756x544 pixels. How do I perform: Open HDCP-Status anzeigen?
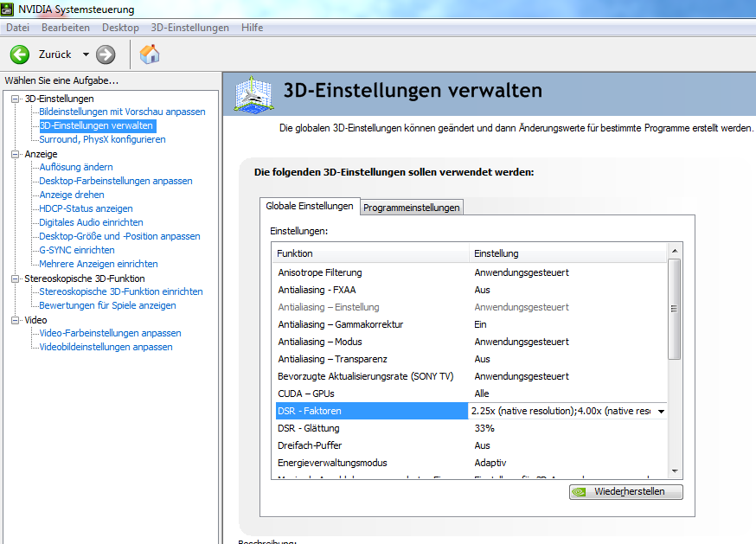pyautogui.click(x=86, y=208)
